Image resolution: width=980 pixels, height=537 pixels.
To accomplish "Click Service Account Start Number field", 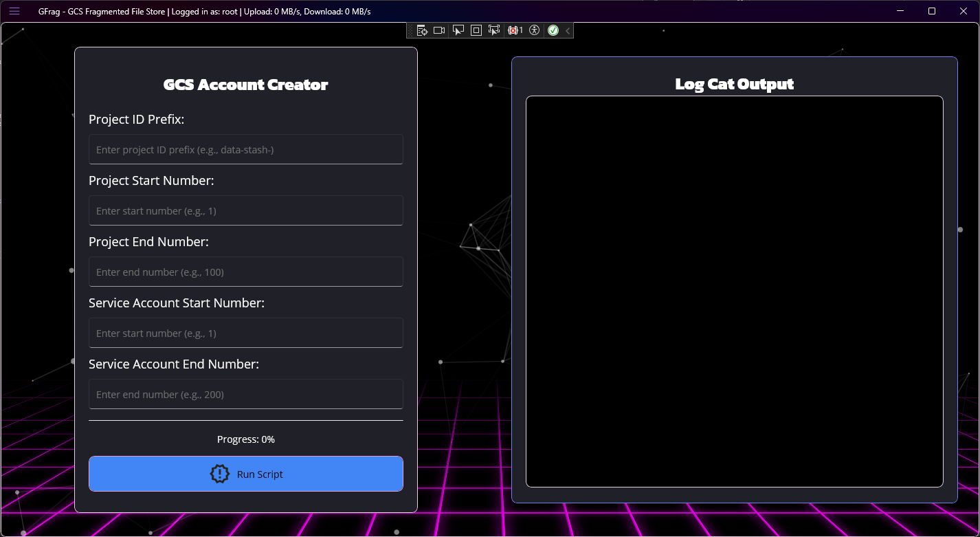I will pos(246,333).
